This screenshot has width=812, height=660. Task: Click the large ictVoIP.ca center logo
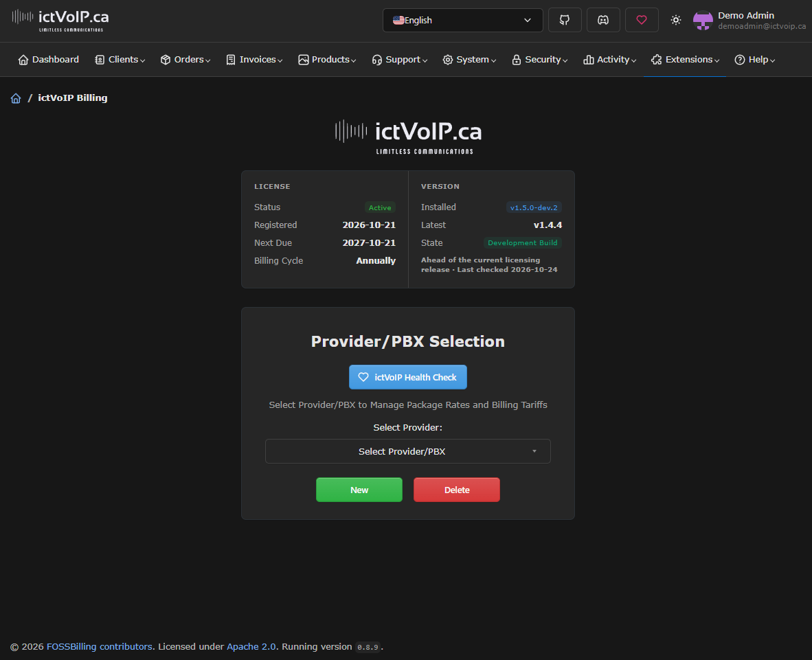pyautogui.click(x=408, y=137)
